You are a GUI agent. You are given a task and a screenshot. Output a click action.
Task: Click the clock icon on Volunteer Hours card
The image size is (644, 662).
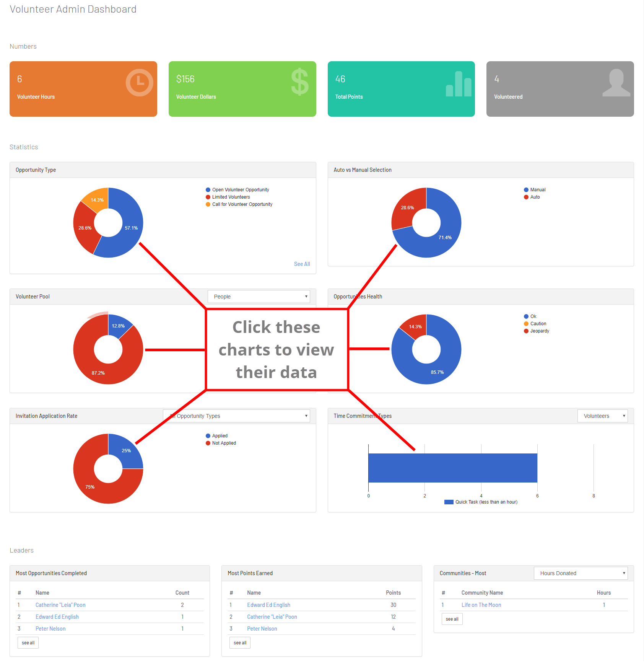(x=139, y=83)
